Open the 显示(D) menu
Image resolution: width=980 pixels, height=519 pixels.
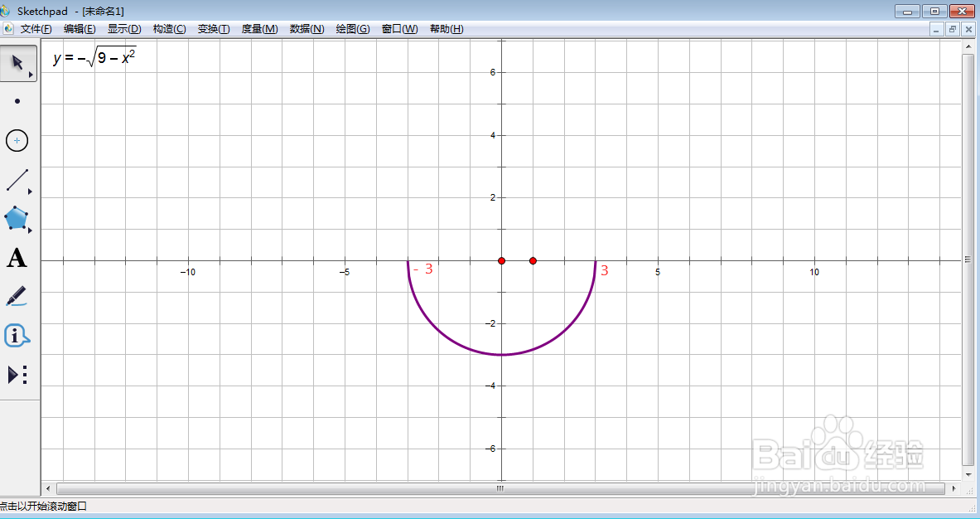coord(124,29)
